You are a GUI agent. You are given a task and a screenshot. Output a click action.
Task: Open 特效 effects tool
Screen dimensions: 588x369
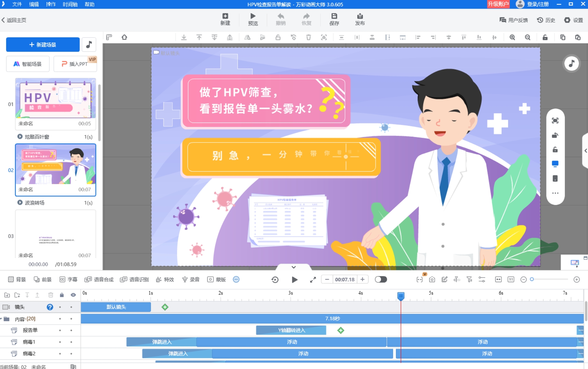click(165, 279)
